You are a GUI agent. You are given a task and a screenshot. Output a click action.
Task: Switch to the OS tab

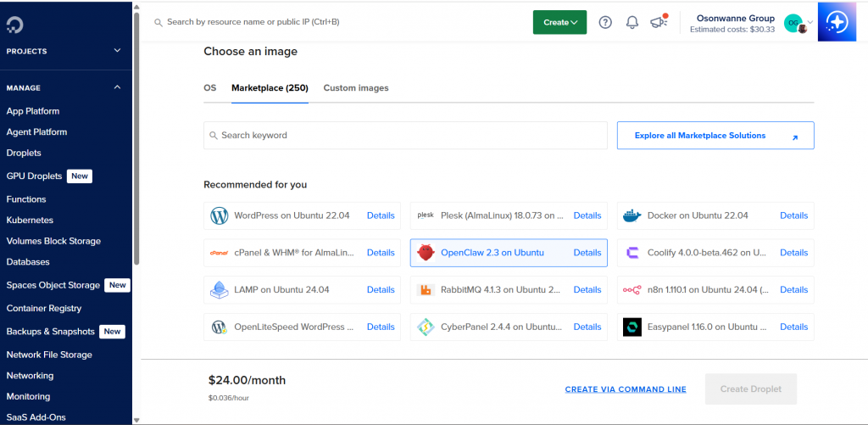tap(209, 88)
